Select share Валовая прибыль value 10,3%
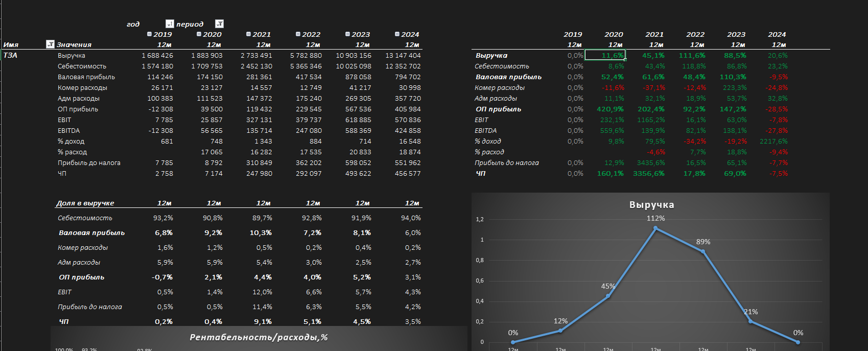Viewport: 868px width, 351px height. click(x=261, y=232)
